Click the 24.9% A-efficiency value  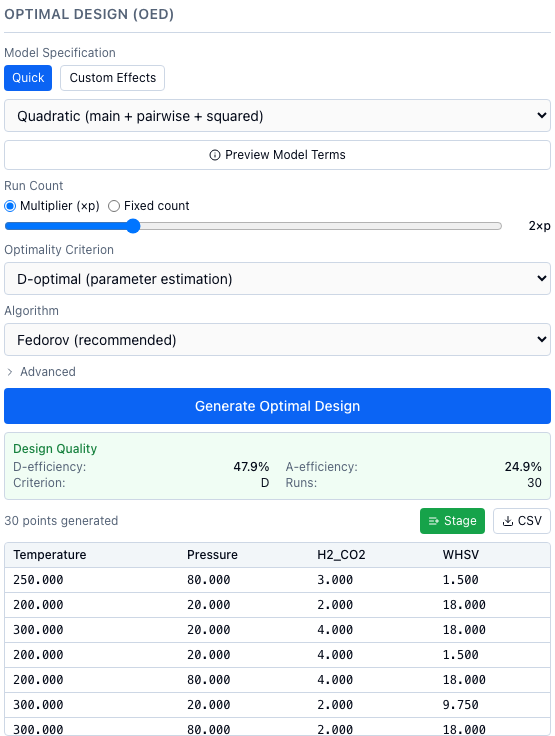point(523,467)
